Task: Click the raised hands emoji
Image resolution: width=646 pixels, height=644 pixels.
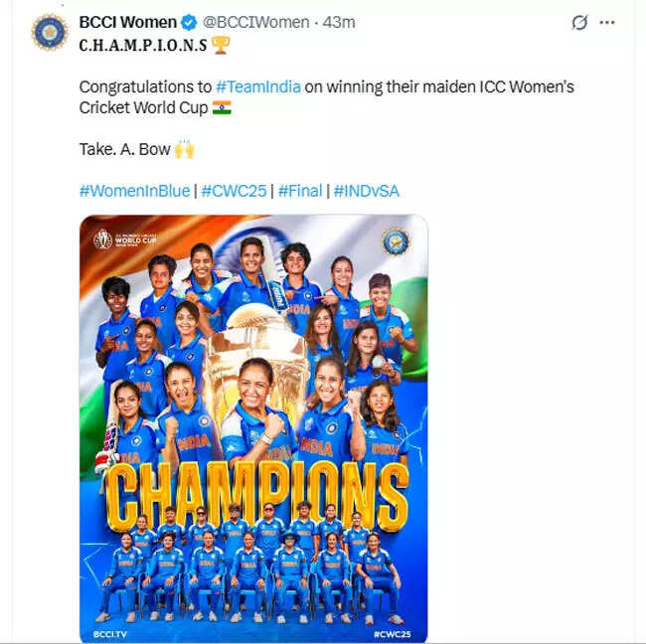Action: click(184, 150)
